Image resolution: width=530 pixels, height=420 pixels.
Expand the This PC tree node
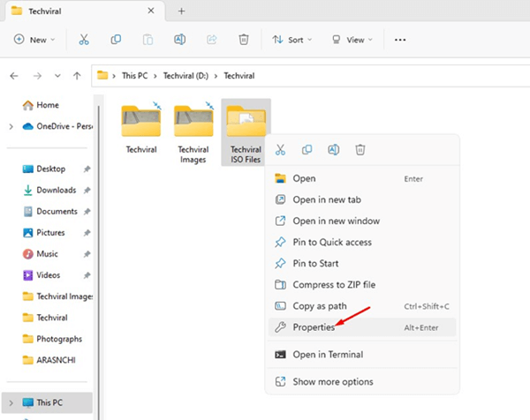tap(10, 402)
